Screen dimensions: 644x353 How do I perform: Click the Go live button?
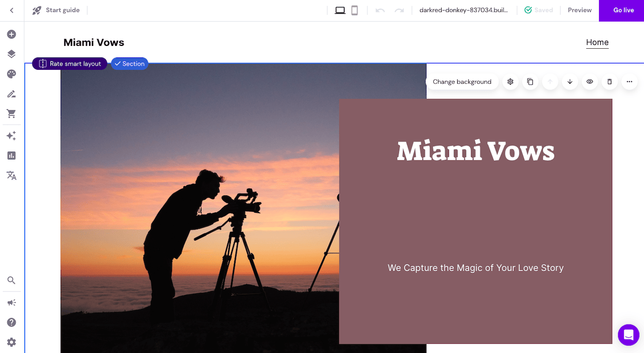[623, 11]
